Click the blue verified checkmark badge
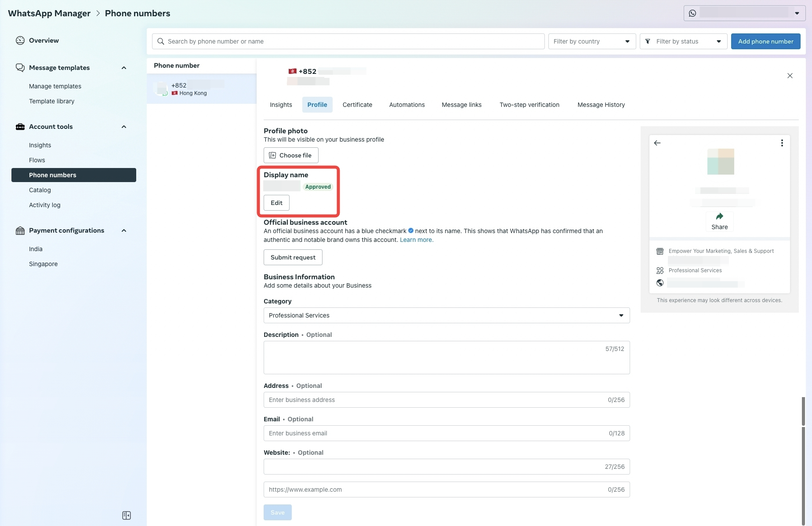This screenshot has width=812, height=526. pyautogui.click(x=411, y=230)
